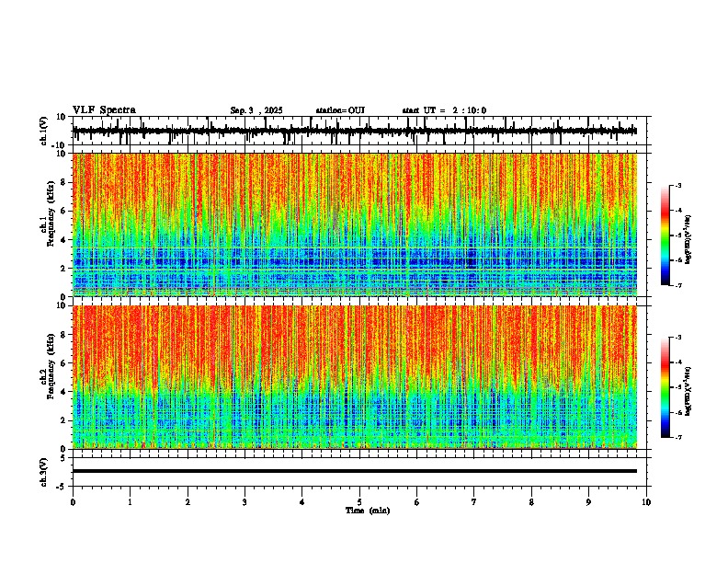728x563 pixels.
Task: Click the ch.1 "Frequency (kHz)" axis label
Action: [51, 214]
